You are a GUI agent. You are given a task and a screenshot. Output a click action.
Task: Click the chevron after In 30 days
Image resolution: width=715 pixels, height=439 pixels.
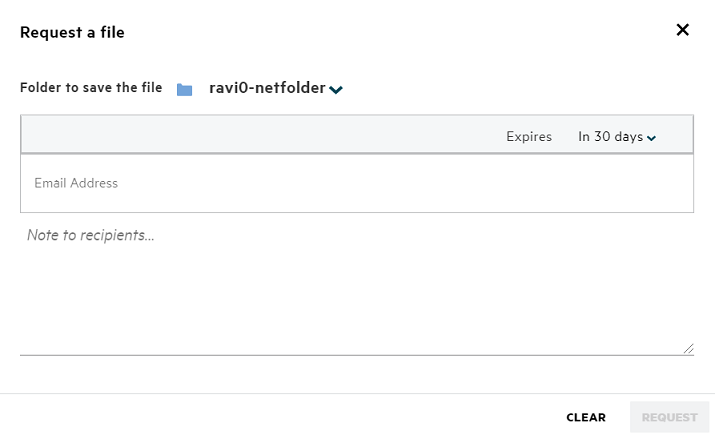pyautogui.click(x=652, y=138)
